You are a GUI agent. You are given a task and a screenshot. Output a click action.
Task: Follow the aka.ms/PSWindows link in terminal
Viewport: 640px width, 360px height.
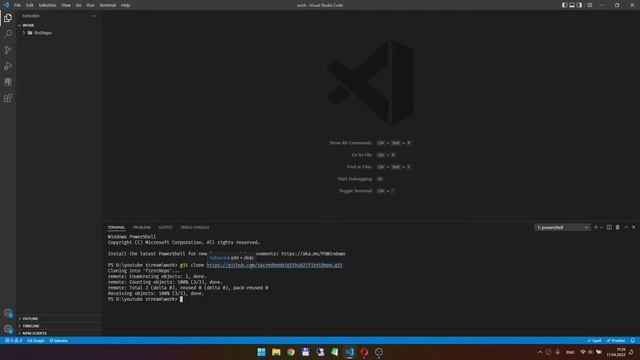point(313,253)
